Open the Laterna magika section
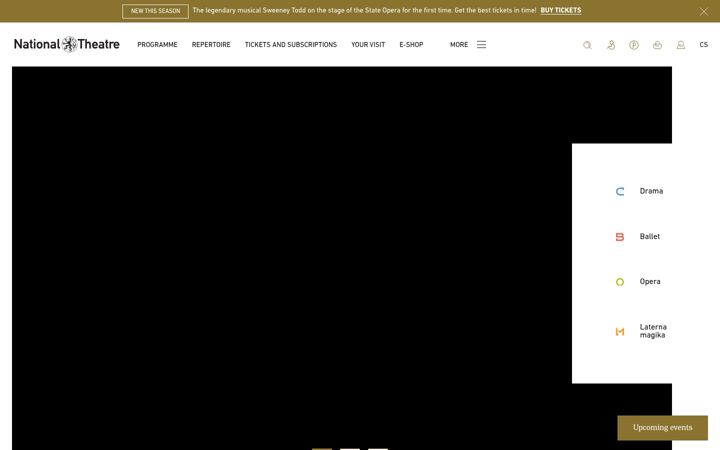The image size is (720, 450). (x=641, y=331)
